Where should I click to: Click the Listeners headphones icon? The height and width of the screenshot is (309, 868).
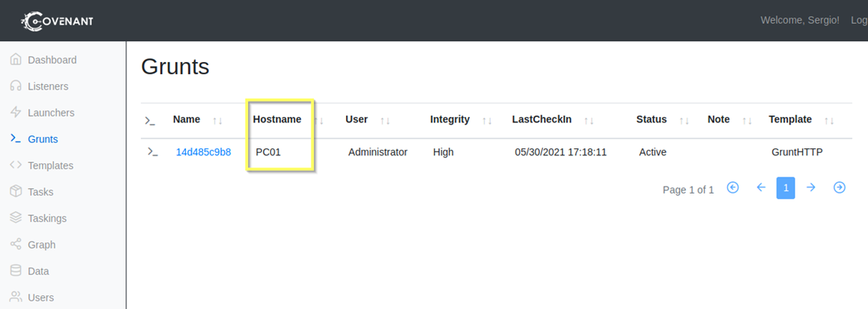pyautogui.click(x=15, y=86)
